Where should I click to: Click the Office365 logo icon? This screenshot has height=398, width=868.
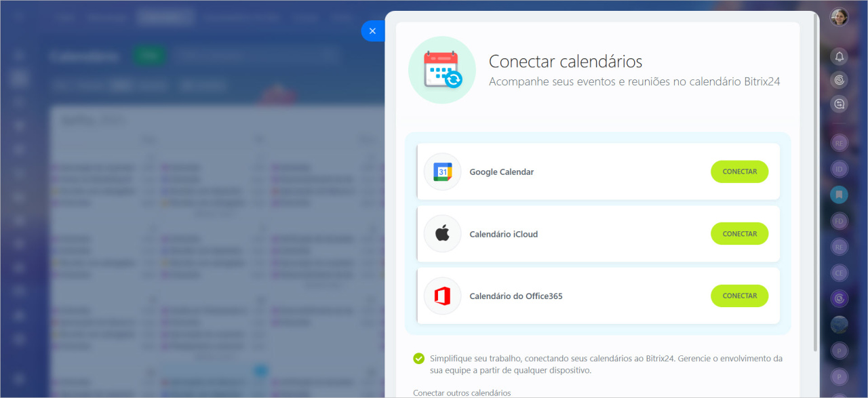(x=442, y=296)
